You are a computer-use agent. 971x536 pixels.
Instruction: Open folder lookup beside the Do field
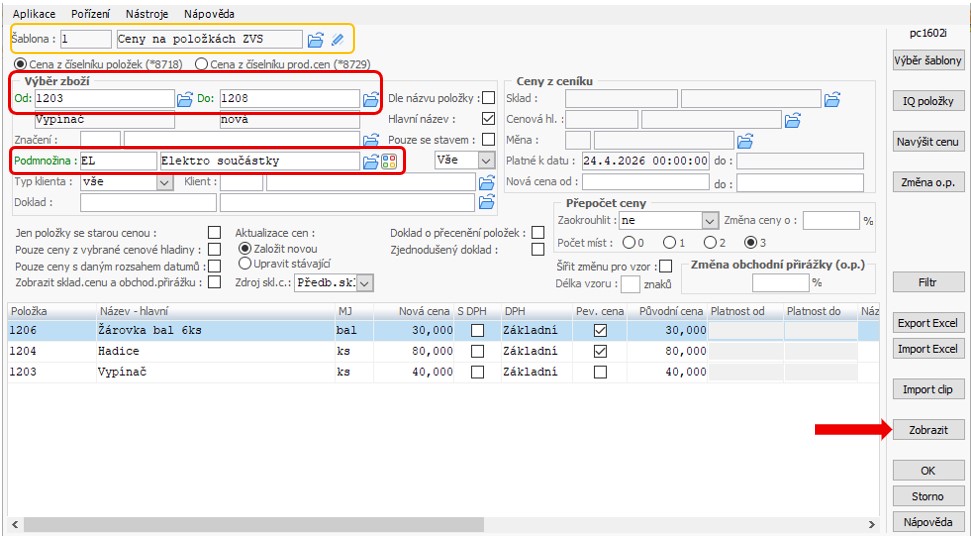[371, 99]
